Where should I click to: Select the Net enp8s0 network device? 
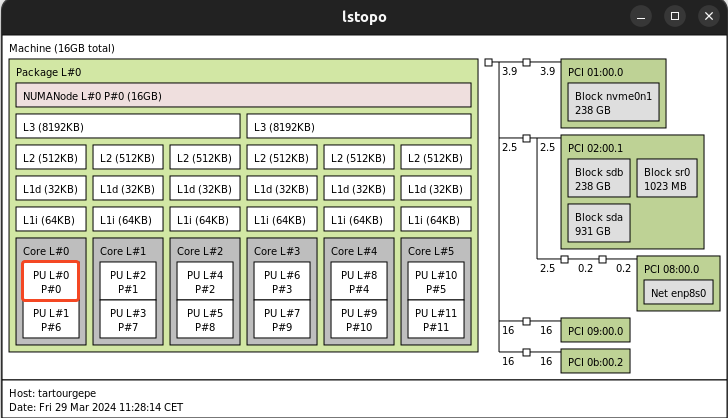click(x=678, y=294)
